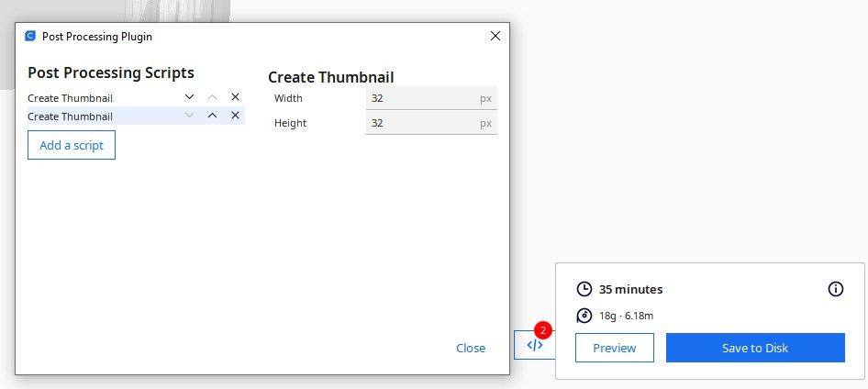Image resolution: width=868 pixels, height=389 pixels.
Task: Click the clock icon beside 35 minutes
Action: (x=584, y=289)
